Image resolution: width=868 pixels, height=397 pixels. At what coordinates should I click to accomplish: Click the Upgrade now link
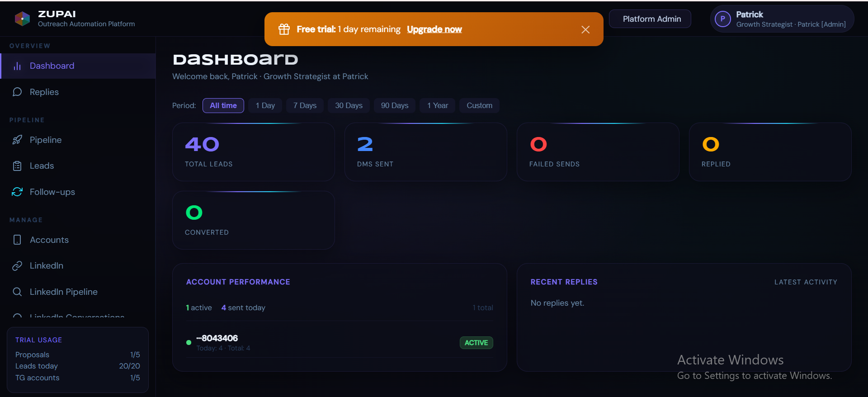pyautogui.click(x=434, y=29)
